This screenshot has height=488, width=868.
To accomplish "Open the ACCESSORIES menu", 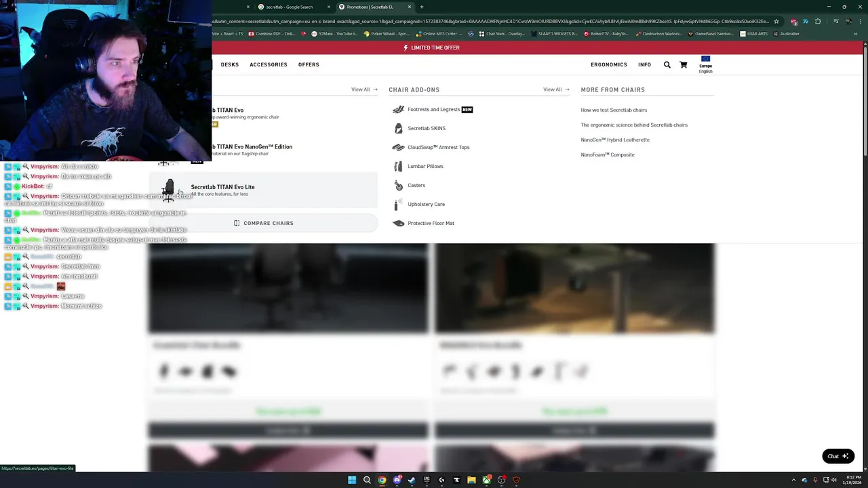I will click(x=269, y=64).
